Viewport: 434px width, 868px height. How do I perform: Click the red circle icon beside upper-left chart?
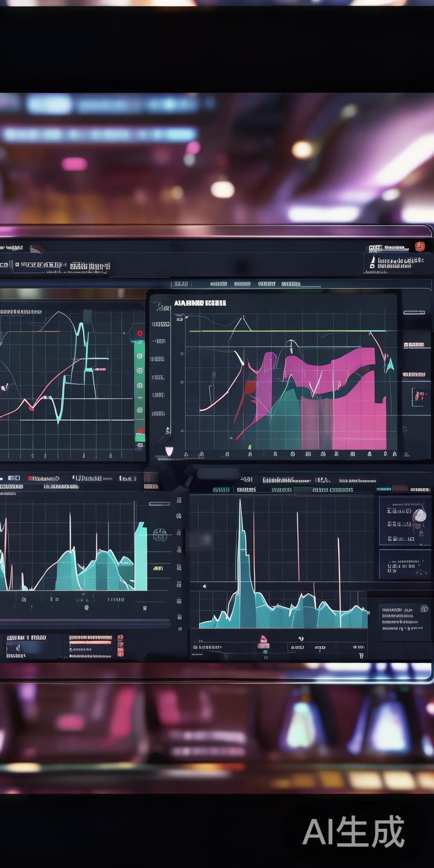(x=140, y=333)
